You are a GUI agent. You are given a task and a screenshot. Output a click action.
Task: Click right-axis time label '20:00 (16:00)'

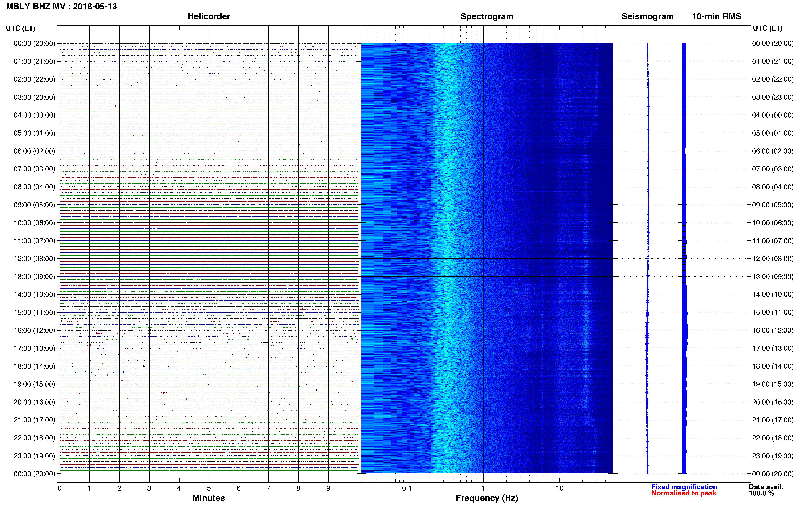[773, 402]
